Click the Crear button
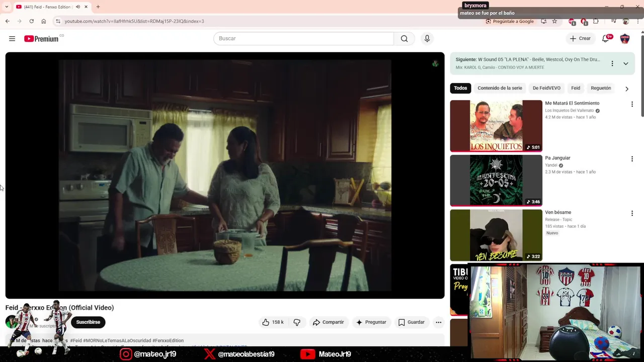 [580, 39]
